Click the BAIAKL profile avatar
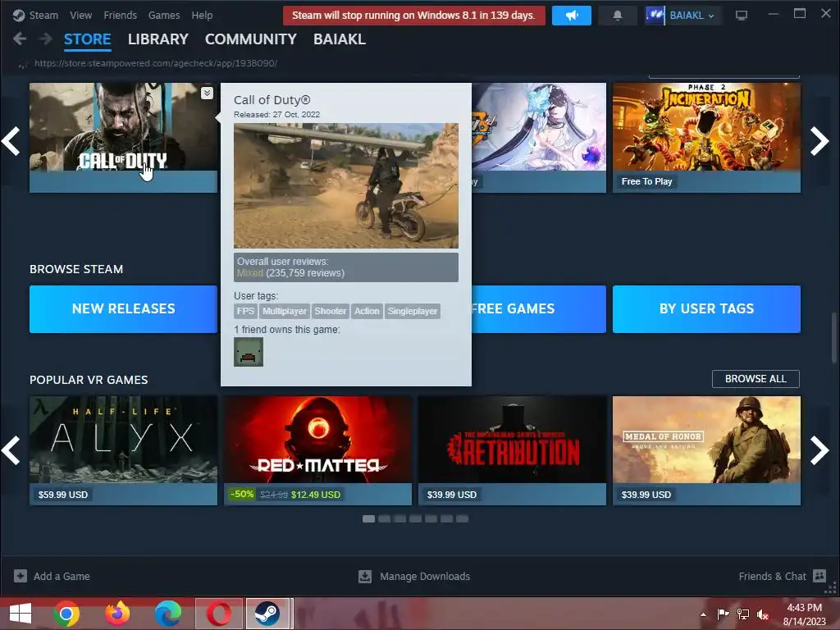This screenshot has height=630, width=840. coord(655,16)
